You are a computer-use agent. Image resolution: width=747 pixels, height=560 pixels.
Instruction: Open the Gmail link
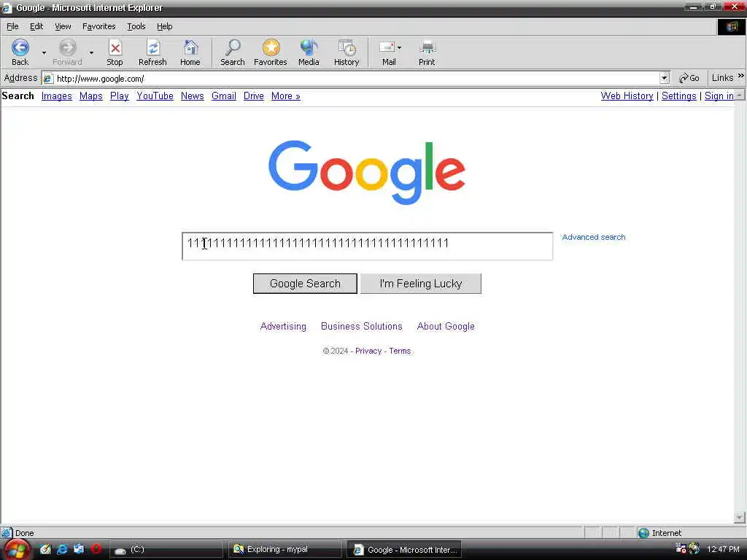pyautogui.click(x=224, y=96)
